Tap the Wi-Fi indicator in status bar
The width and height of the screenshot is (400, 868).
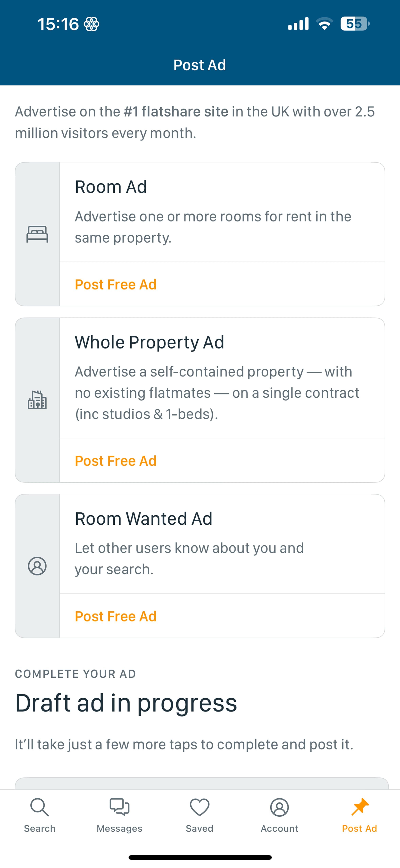click(324, 24)
